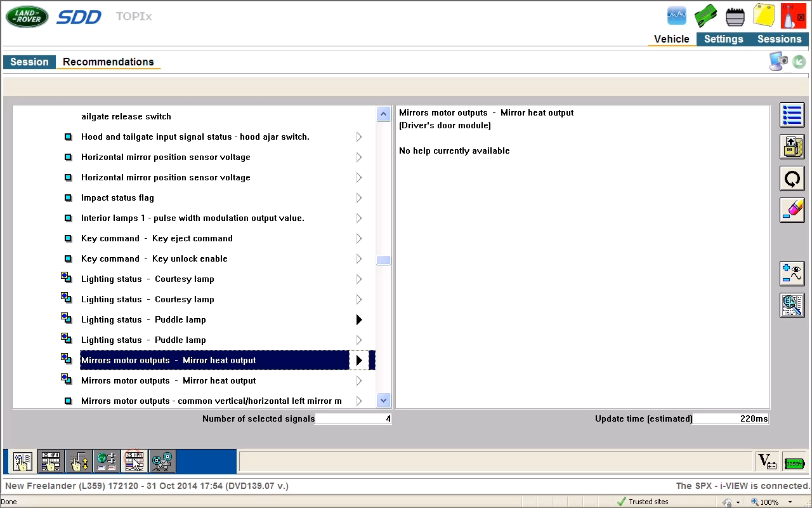Expand arrow for hood ajar switch row
812x508 pixels.
[x=359, y=137]
